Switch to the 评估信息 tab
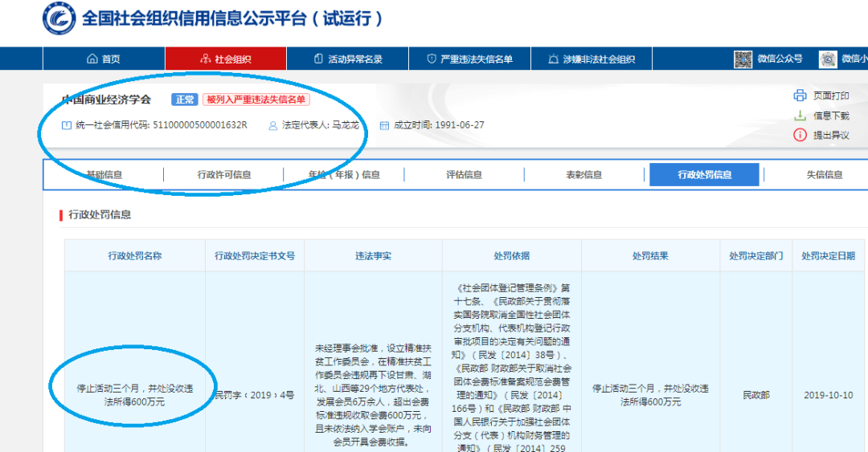This screenshot has width=868, height=452. pos(464,175)
